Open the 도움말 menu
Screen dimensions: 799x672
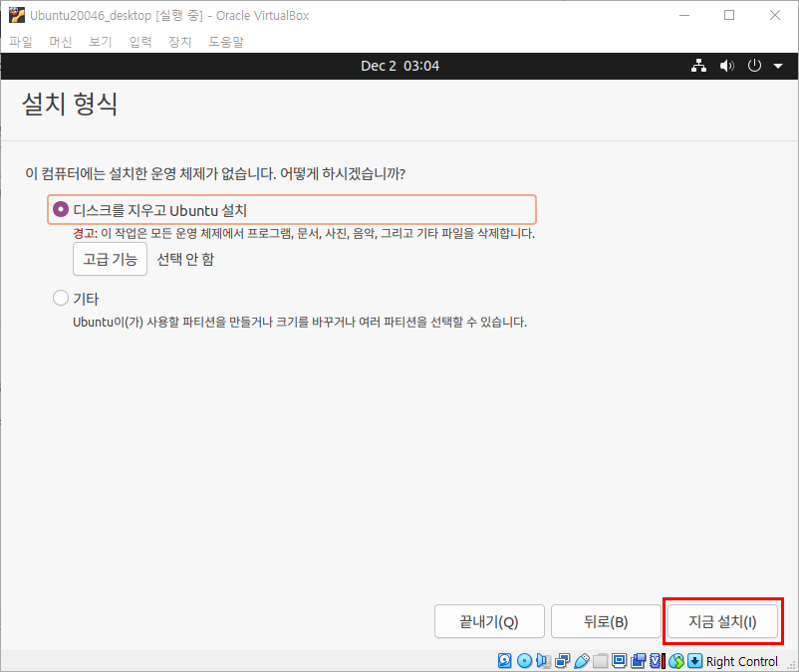(x=226, y=42)
